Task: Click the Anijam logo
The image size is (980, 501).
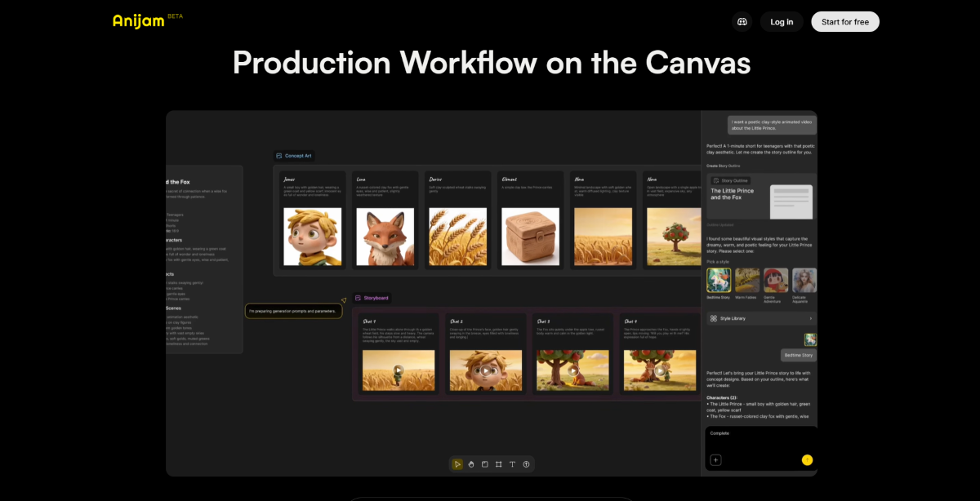Action: click(139, 21)
